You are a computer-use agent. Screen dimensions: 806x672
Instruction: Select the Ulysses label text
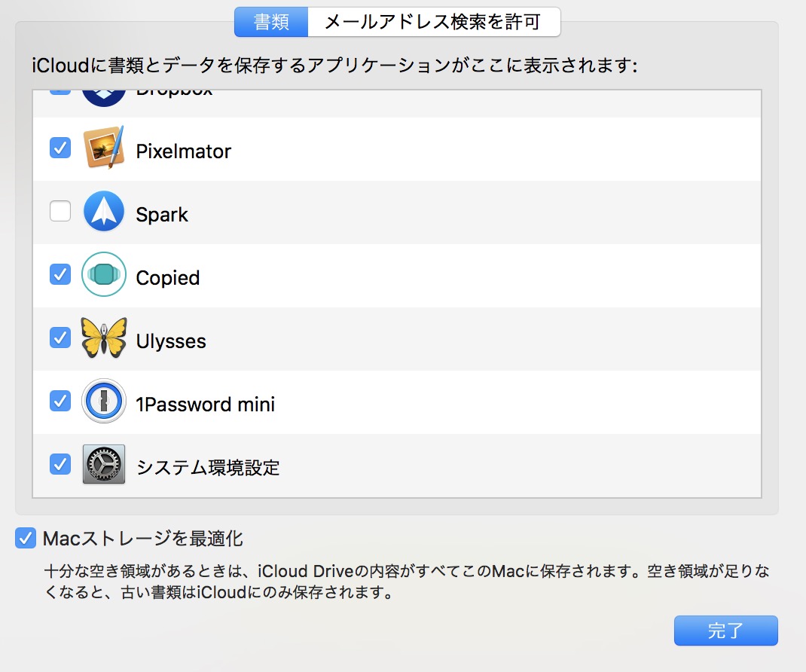(171, 341)
